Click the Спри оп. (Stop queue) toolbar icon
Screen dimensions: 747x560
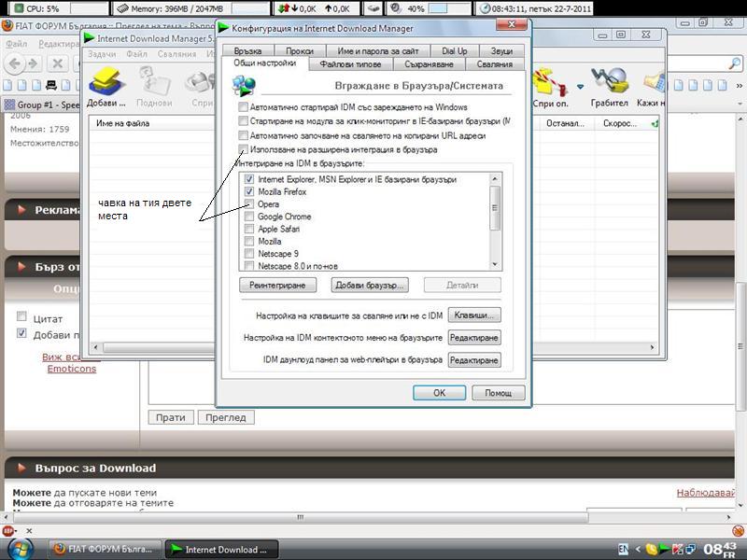coord(550,87)
